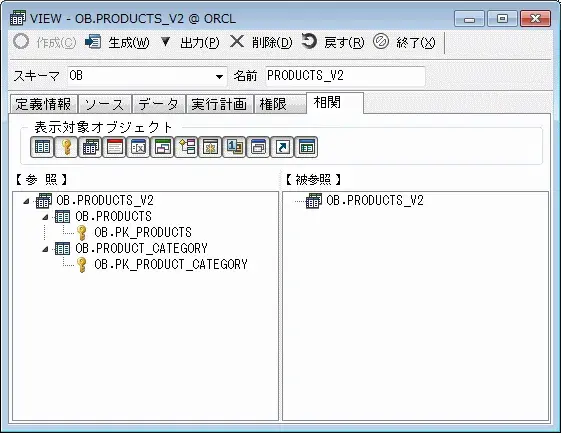Click the blue stacked windows filter icon
The height and width of the screenshot is (433, 561).
(258, 147)
